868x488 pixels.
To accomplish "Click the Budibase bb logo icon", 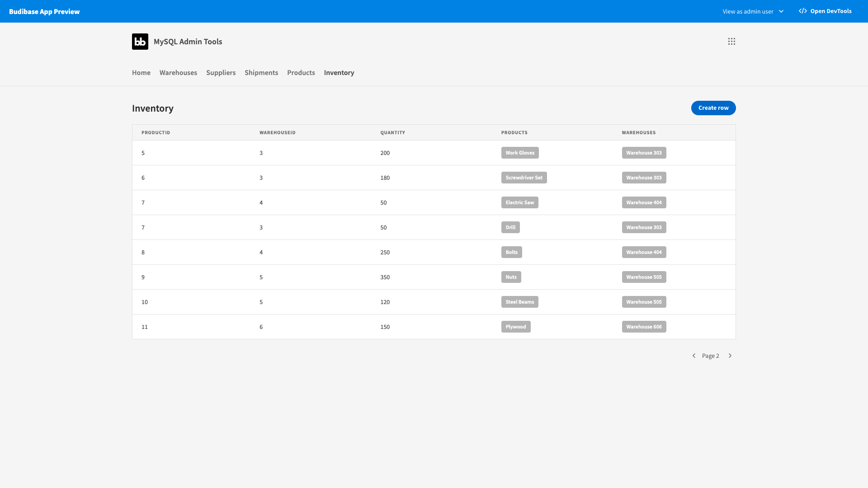I will tap(140, 42).
